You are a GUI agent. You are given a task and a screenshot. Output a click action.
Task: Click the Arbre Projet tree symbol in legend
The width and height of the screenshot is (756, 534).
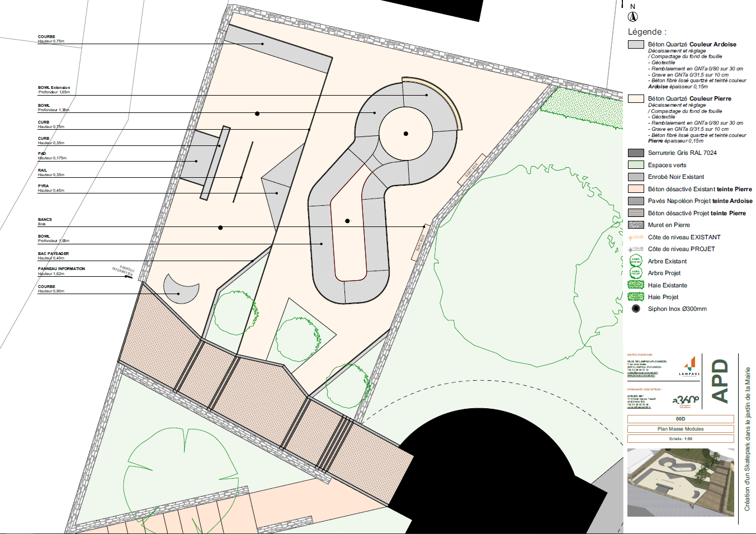pos(636,273)
